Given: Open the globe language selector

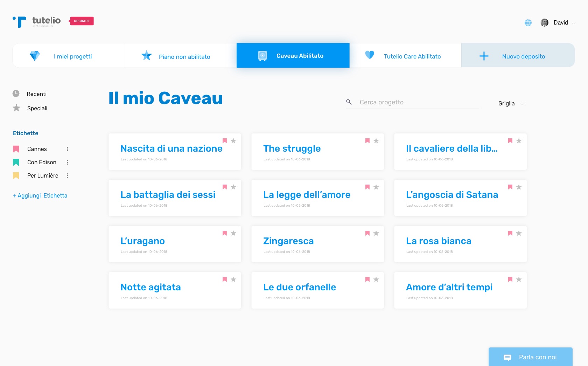Looking at the screenshot, I should pos(528,23).
